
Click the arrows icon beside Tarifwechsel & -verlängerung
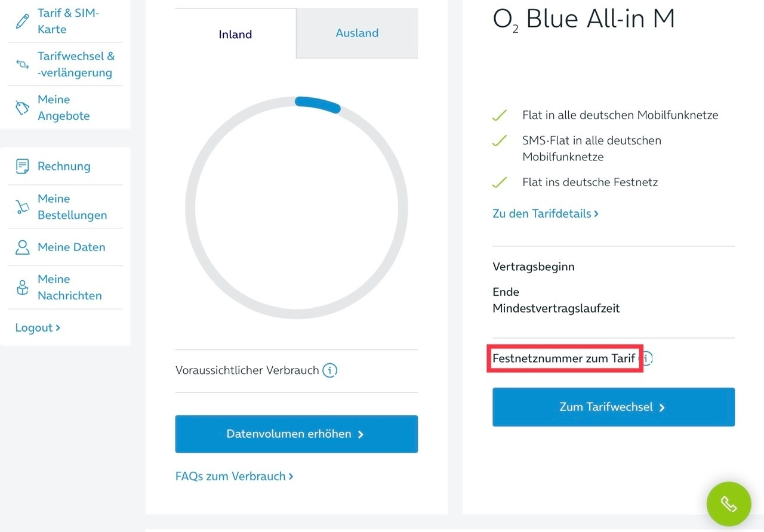pyautogui.click(x=23, y=64)
